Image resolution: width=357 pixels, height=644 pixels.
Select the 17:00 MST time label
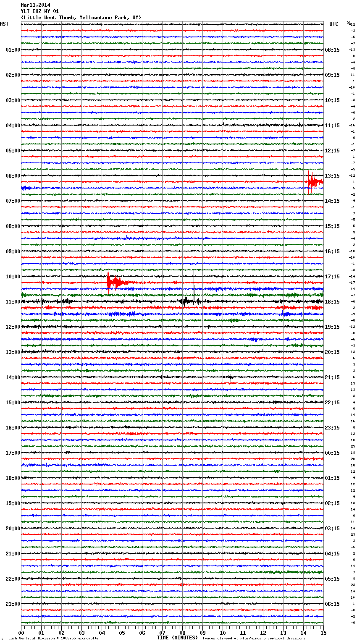(13, 453)
